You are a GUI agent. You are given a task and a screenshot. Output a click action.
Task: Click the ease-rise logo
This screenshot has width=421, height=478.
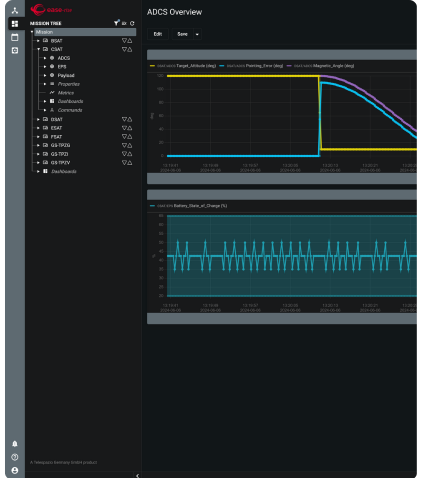click(51, 10)
